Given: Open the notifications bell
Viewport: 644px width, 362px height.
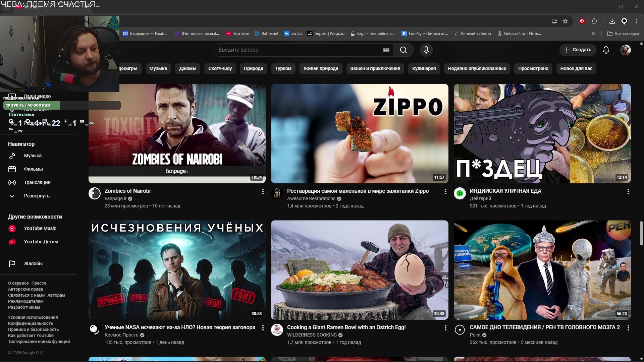Looking at the screenshot, I should tap(606, 50).
